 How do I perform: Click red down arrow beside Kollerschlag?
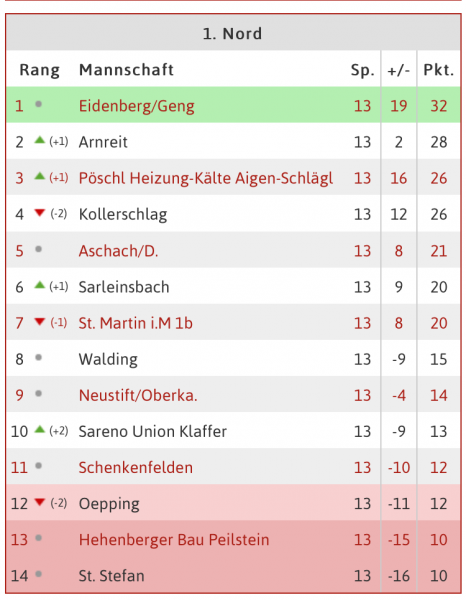pos(40,213)
